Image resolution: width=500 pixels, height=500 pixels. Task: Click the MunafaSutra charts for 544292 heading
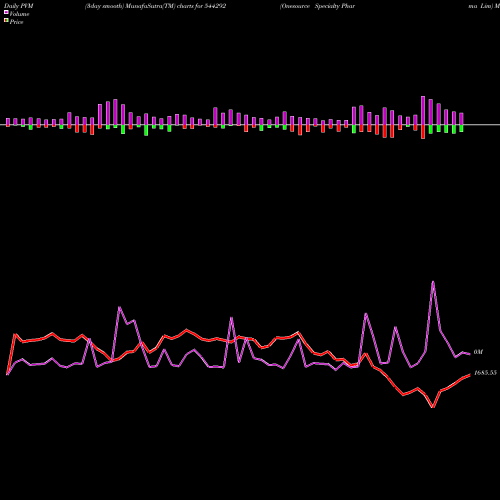point(155,6)
